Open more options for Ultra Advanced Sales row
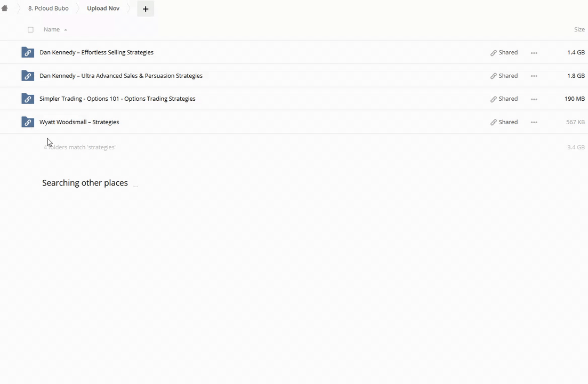 click(x=534, y=76)
